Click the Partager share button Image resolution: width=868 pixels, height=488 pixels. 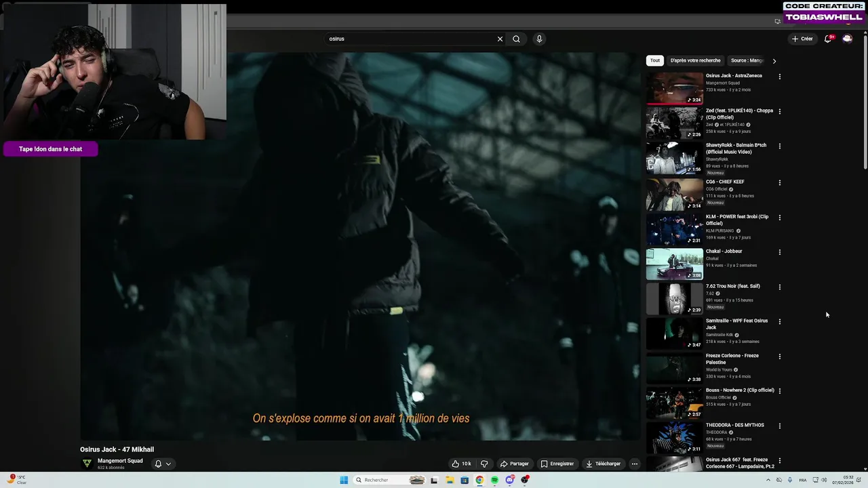click(x=514, y=464)
